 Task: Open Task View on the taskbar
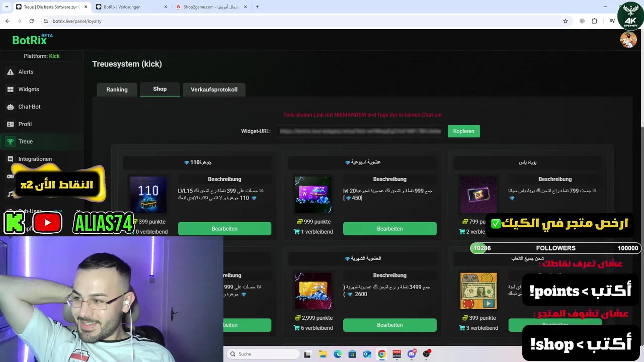point(307,354)
